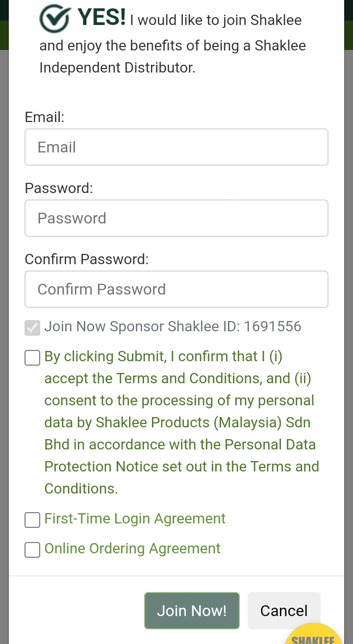Click the "Password:" field label

coord(59,188)
